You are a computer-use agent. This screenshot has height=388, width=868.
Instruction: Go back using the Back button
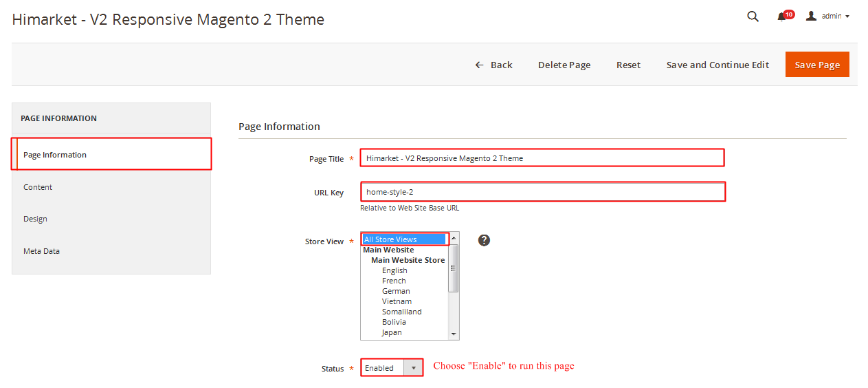(x=493, y=65)
